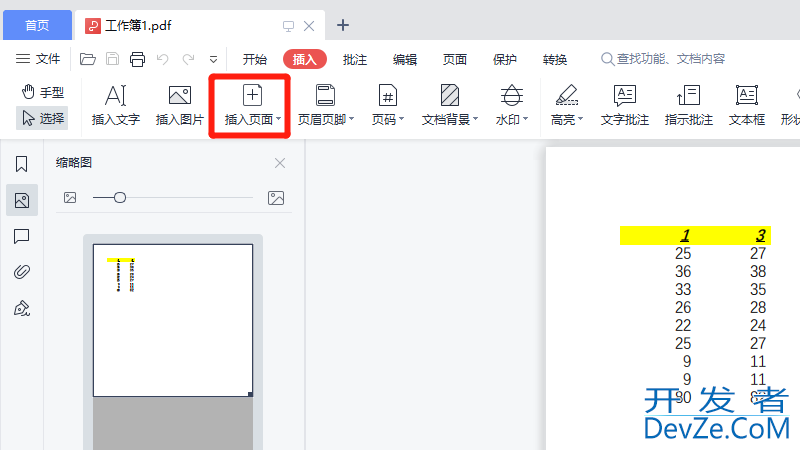Click the 文本框 tool
800x450 pixels.
[746, 106]
